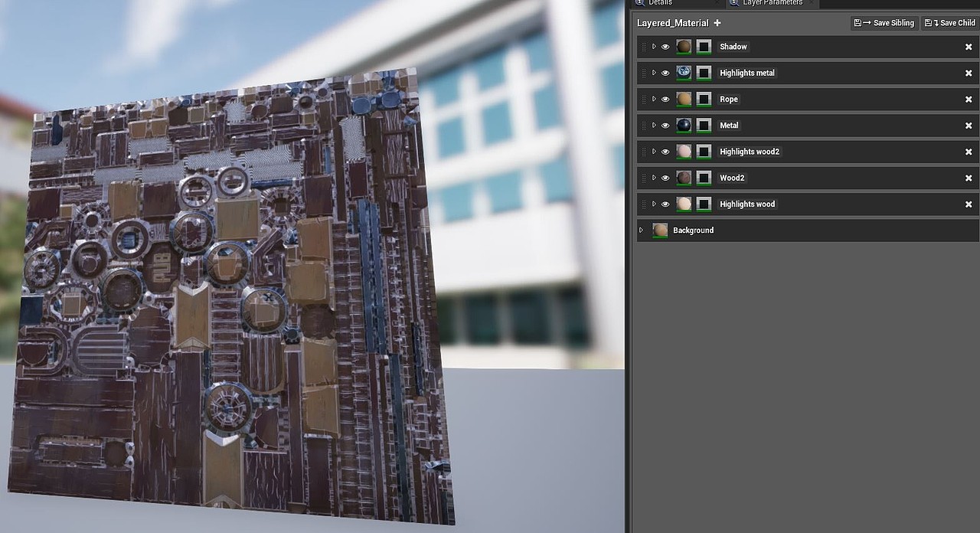Viewport: 980px width, 533px height.
Task: Expand the Wood2 layer row
Action: pos(654,178)
